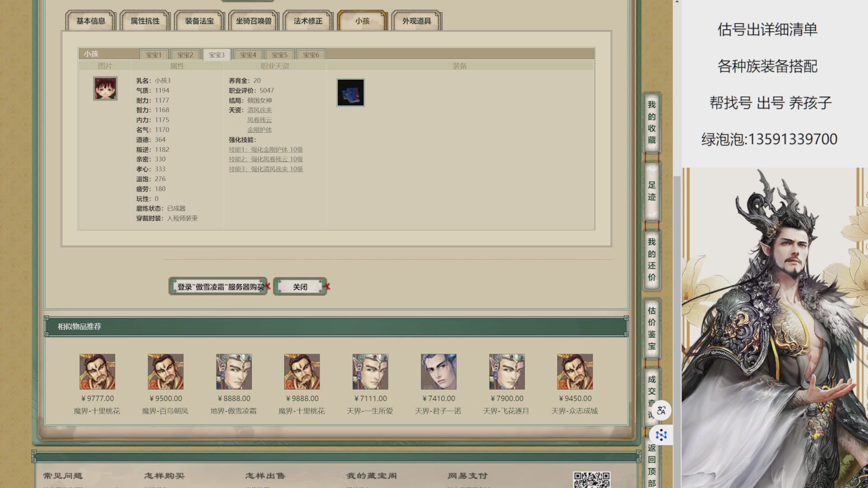Image resolution: width=868 pixels, height=488 pixels.
Task: Open the ¥9450.00 天界-众志成城 avatar
Action: pos(575,371)
